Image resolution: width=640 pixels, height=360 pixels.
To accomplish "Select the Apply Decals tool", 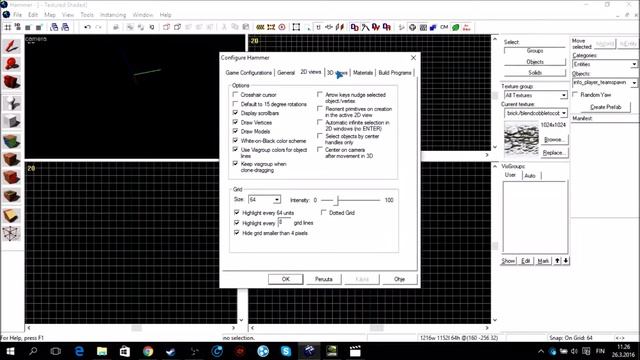I will click(x=11, y=178).
